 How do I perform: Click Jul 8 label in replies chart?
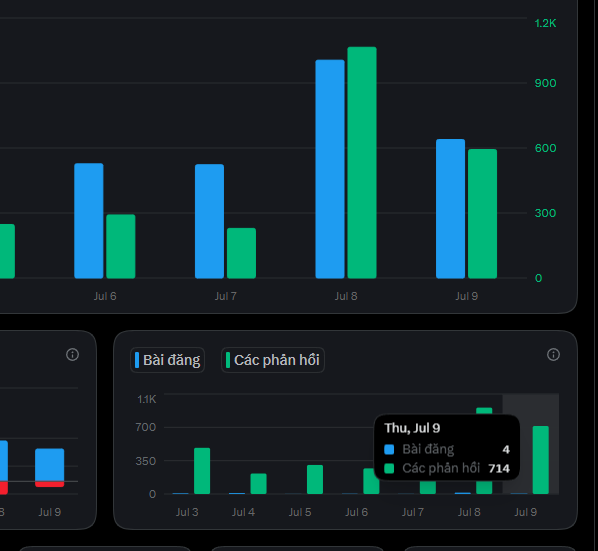coord(469,512)
